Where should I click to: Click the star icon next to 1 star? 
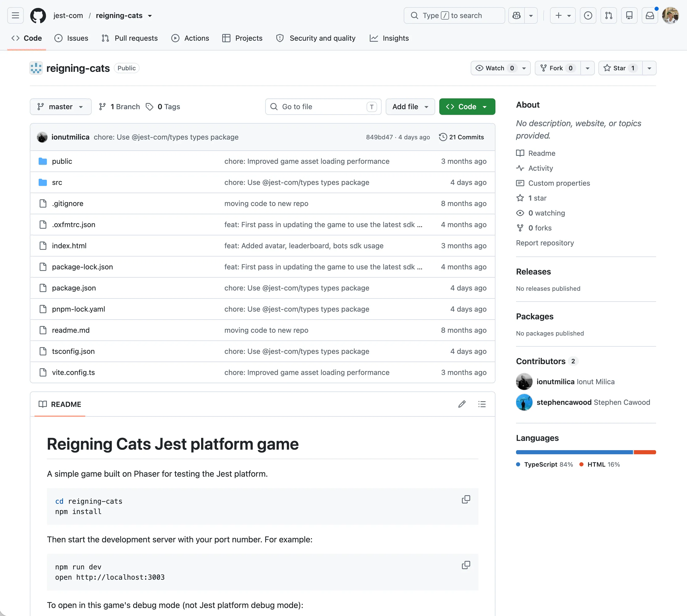520,198
